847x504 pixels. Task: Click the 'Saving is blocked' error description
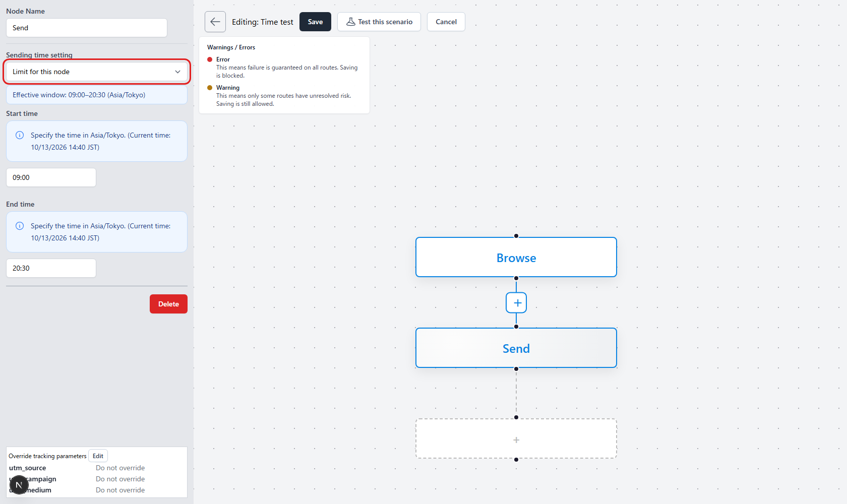pos(287,72)
